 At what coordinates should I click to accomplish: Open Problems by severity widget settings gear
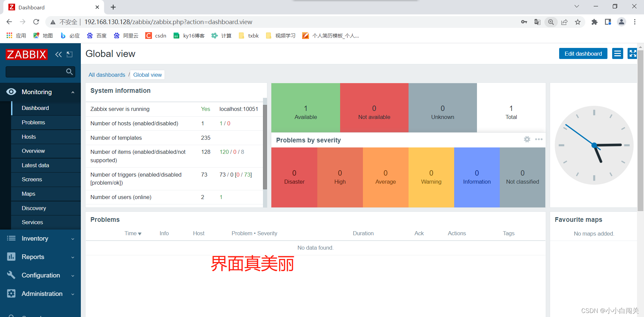click(x=527, y=139)
